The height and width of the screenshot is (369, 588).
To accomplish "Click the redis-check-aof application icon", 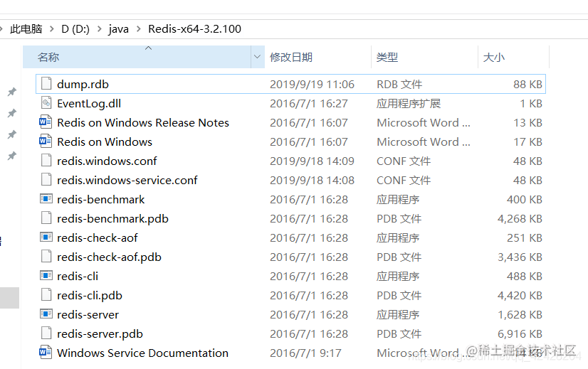I will 46,237.
